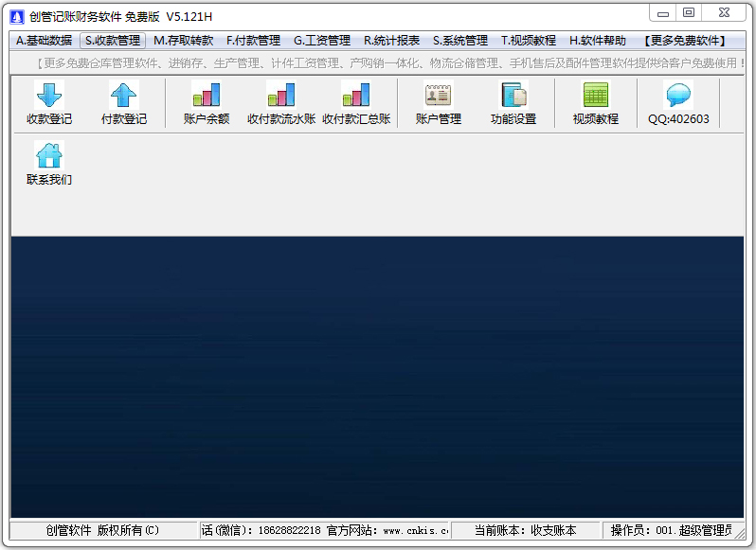The width and height of the screenshot is (756, 550).
Task: Open 联系我们 contact us house icon
Action: (x=48, y=155)
